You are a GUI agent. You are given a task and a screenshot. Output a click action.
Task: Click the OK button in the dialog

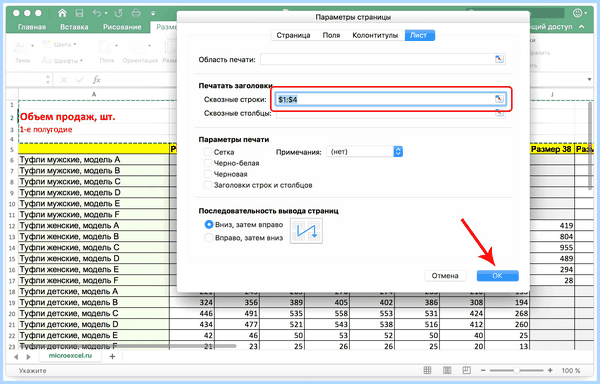tap(497, 275)
